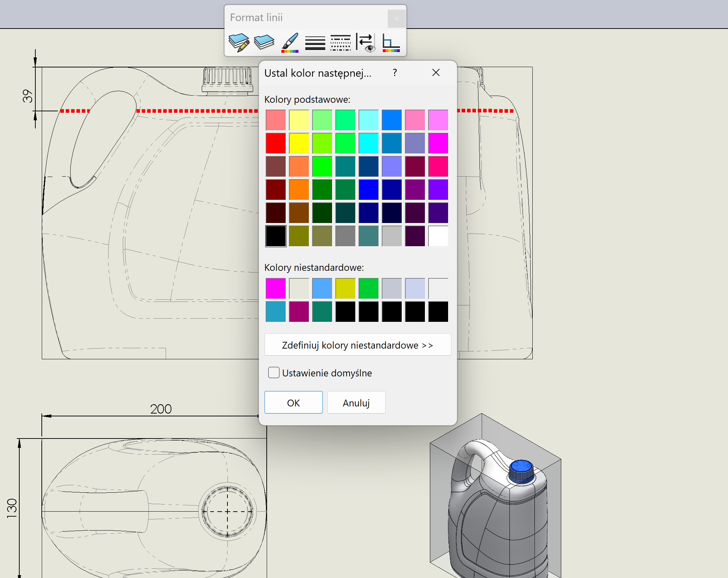Open the Line Thickness tool
Viewport: 728px width, 578px height.
pyautogui.click(x=315, y=43)
